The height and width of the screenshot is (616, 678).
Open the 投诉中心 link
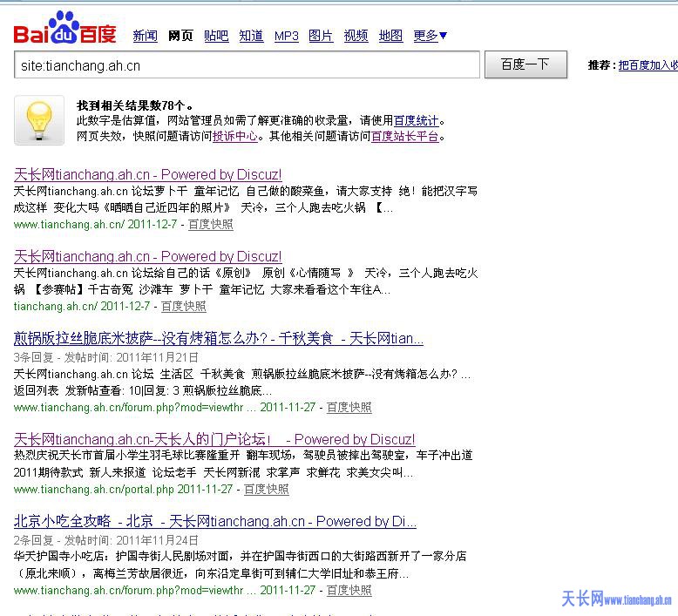coord(235,136)
